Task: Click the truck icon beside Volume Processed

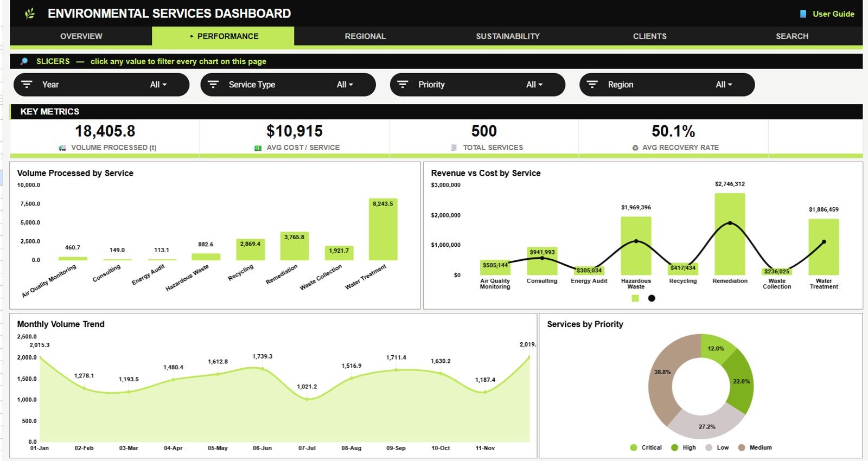Action: pyautogui.click(x=63, y=148)
